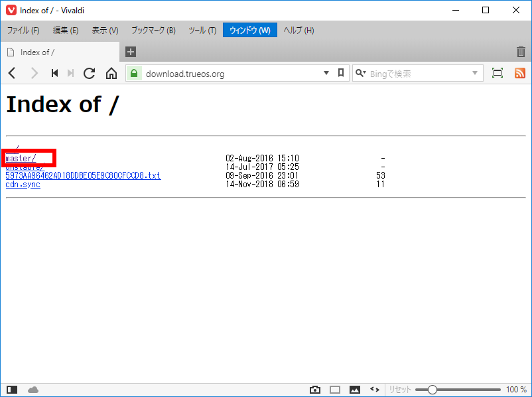This screenshot has height=397, width=532.
Task: Open the search engine selector magnifier
Action: [361, 73]
